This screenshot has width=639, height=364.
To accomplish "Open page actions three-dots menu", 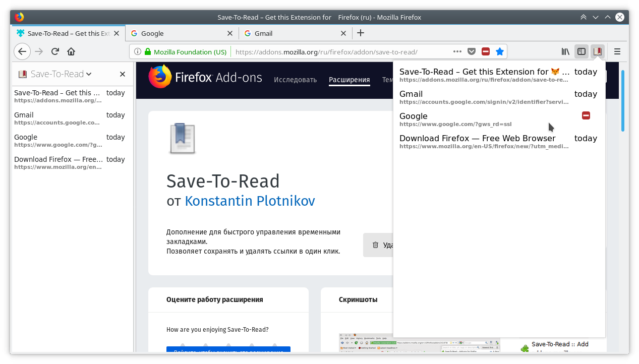I will tap(457, 51).
